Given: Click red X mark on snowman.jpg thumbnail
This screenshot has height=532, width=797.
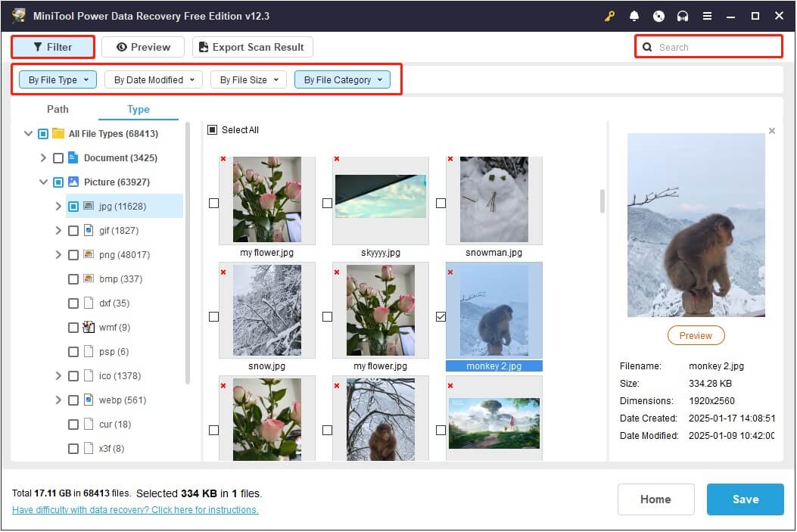Looking at the screenshot, I should pyautogui.click(x=450, y=159).
